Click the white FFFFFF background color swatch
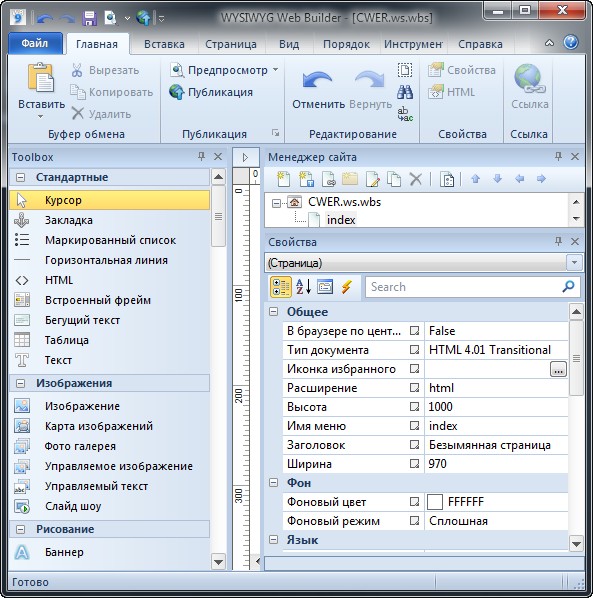The width and height of the screenshot is (593, 598). pos(435,502)
